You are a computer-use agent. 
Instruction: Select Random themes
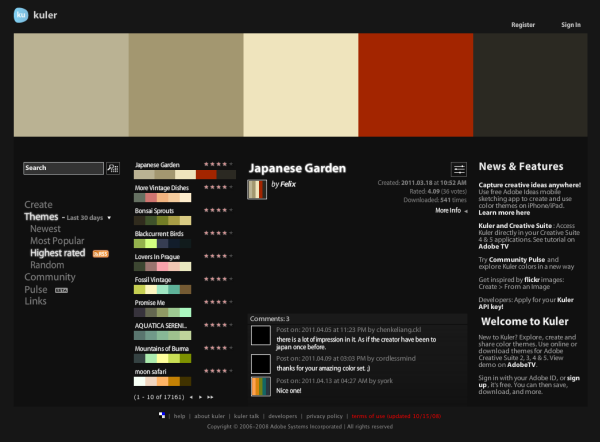point(47,265)
